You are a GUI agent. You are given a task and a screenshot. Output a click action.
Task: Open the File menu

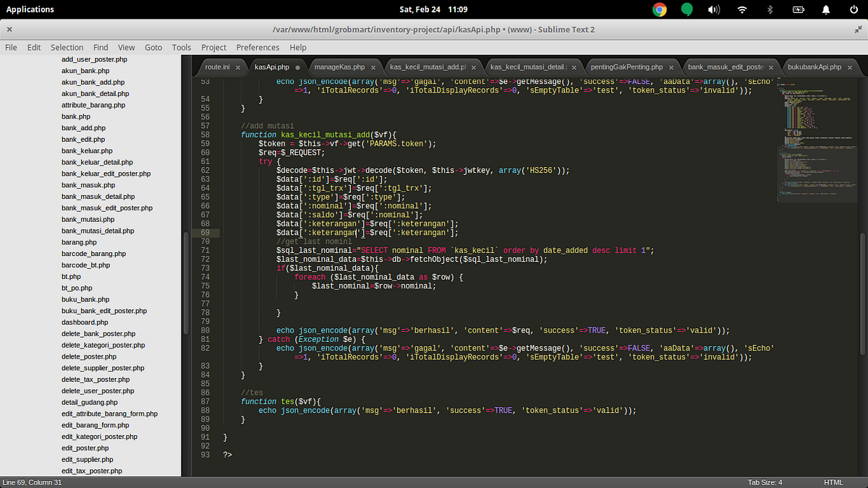(11, 47)
